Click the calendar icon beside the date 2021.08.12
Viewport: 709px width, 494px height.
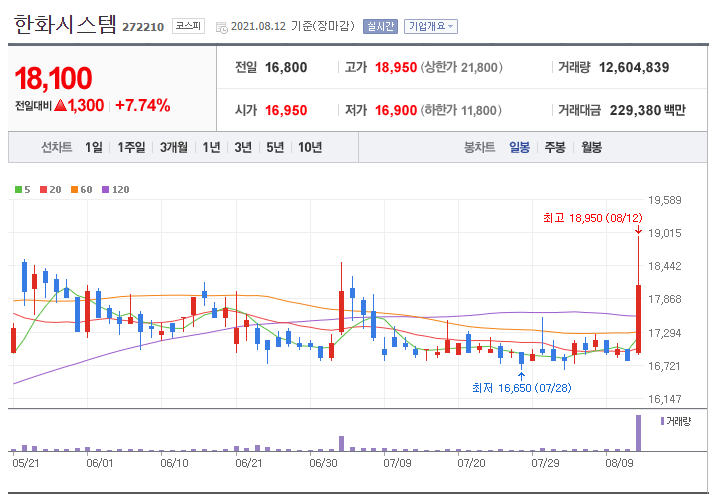pyautogui.click(x=222, y=28)
